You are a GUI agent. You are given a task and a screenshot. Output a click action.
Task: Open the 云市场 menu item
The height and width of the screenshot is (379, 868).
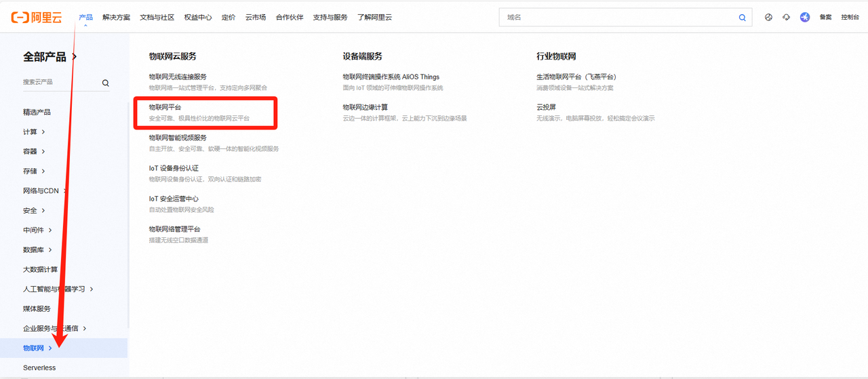tap(256, 18)
